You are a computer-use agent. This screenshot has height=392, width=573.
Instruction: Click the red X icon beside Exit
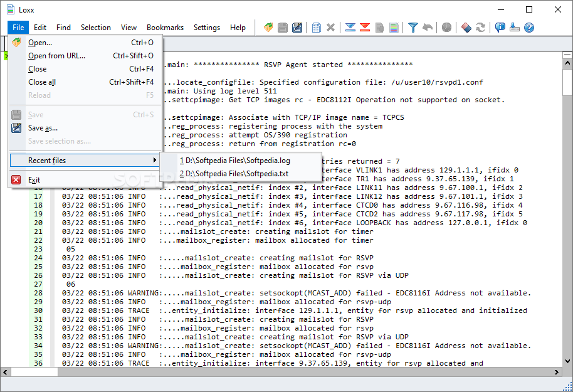pyautogui.click(x=16, y=180)
